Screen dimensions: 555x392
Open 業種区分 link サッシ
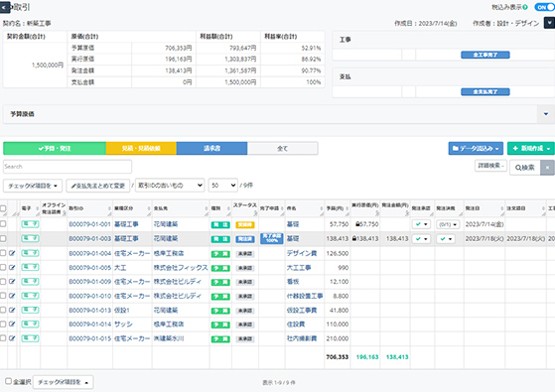pos(123,325)
